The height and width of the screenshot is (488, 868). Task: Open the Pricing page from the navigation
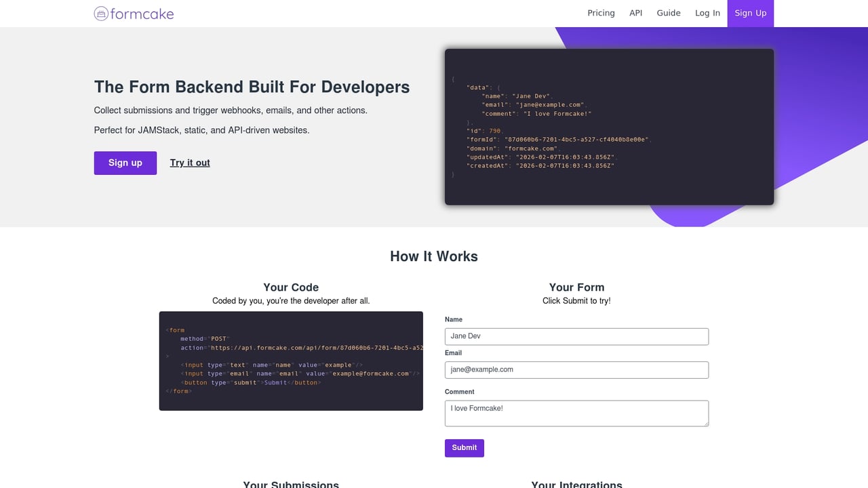pos(601,13)
